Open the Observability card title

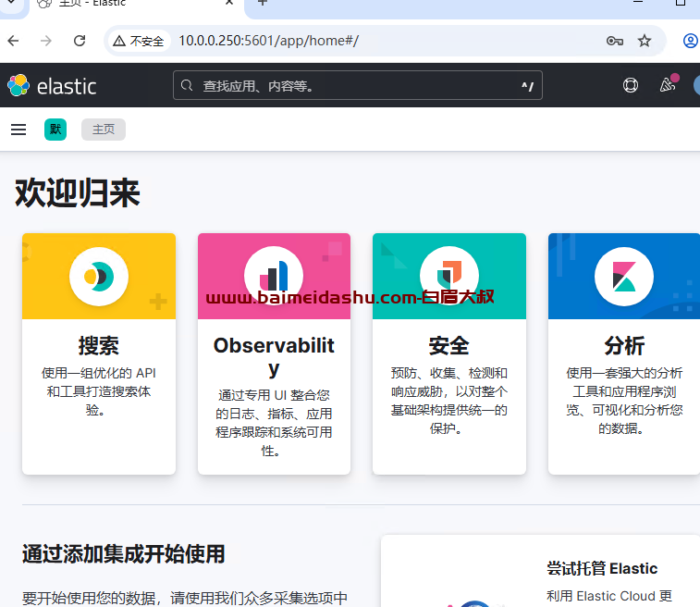274,357
